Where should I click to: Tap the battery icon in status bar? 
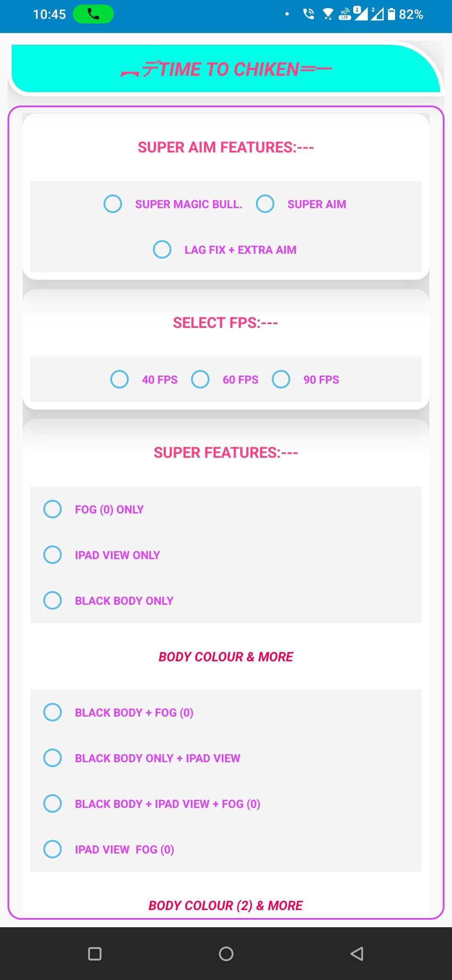point(391,14)
